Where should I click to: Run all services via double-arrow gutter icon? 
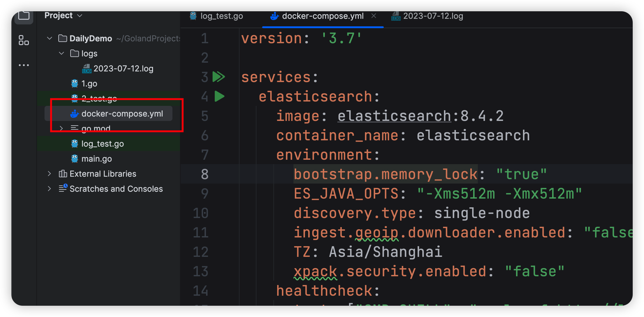pyautogui.click(x=219, y=76)
